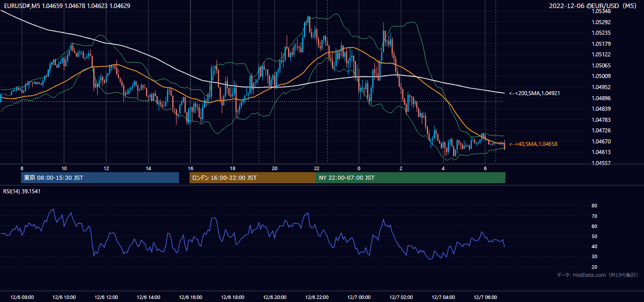Screen dimensions: 644x302
Task: Click the NY 22:00-07:00 JST session bar
Action: 411,178
